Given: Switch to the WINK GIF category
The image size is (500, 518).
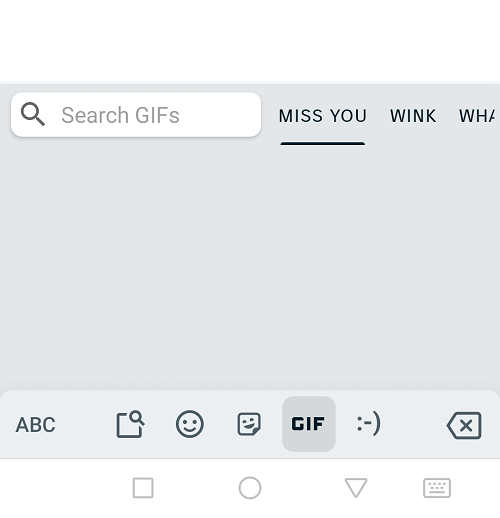Looking at the screenshot, I should tap(413, 116).
